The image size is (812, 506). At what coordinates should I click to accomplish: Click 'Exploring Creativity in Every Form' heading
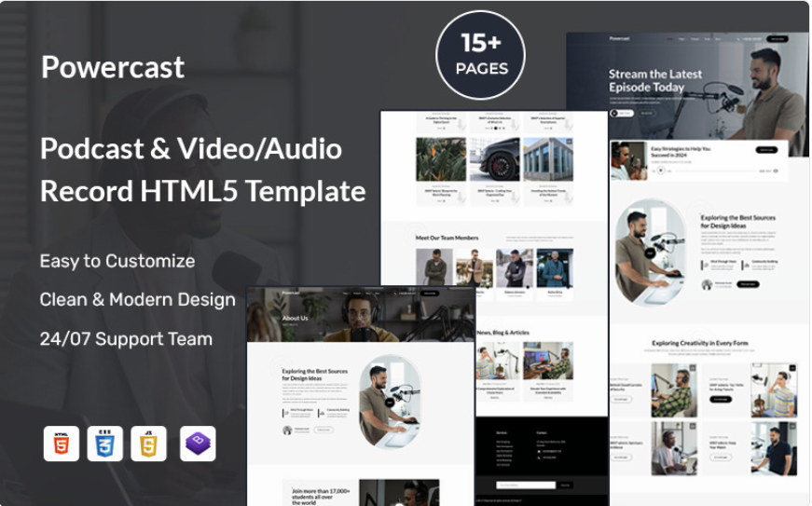tap(699, 343)
